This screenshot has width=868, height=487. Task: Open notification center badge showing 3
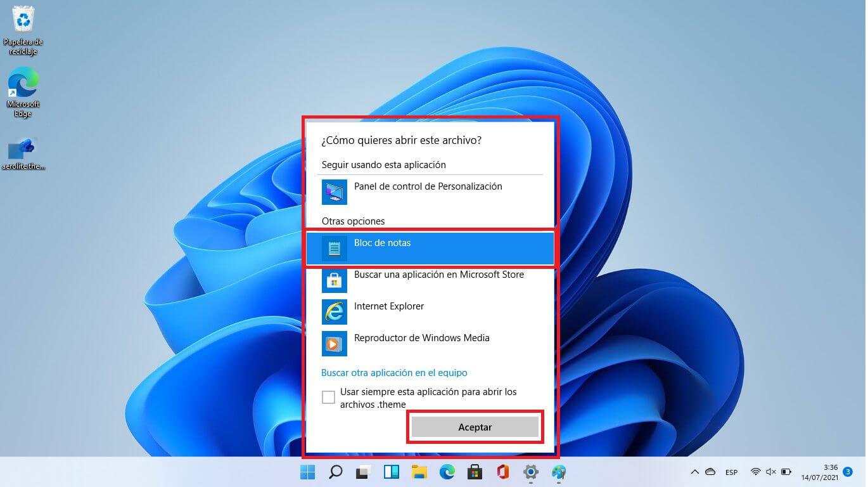point(848,472)
